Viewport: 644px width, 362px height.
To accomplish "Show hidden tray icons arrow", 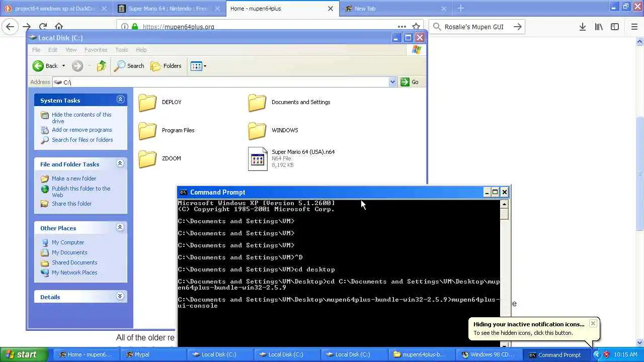I will click(597, 354).
